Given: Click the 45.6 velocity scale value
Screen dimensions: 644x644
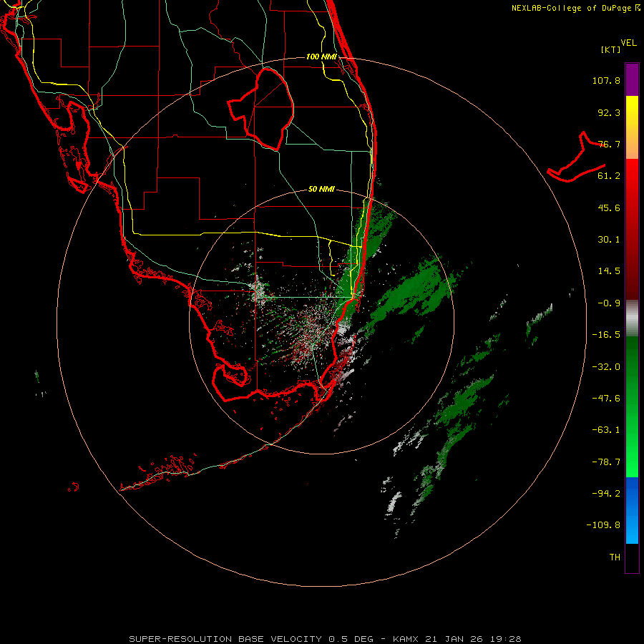Looking at the screenshot, I should 609,208.
